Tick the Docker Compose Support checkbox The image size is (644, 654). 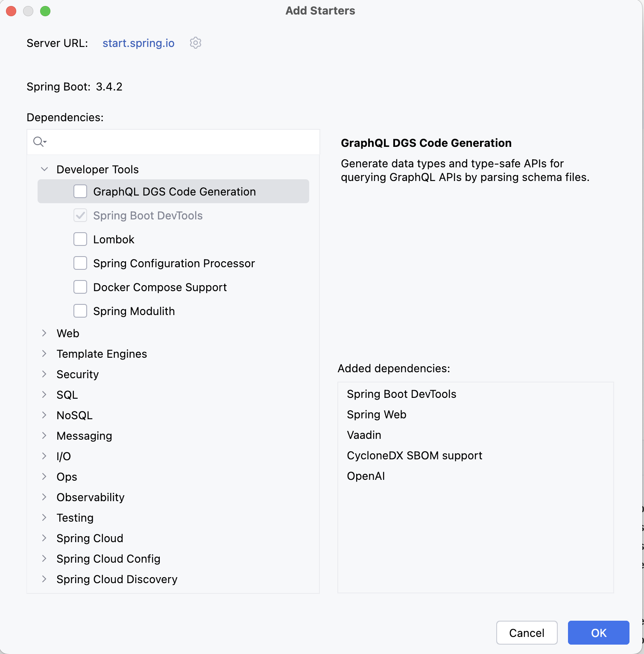[x=80, y=287]
